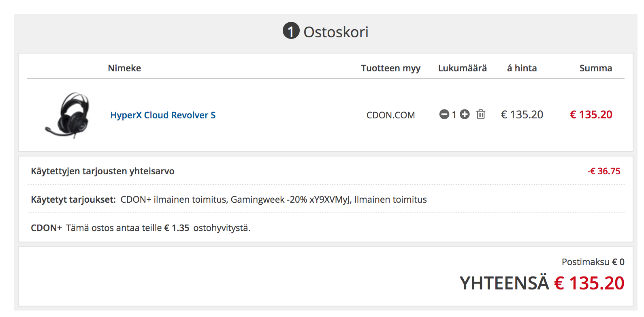The width and height of the screenshot is (644, 317).
Task: Click the CDON.COM seller name
Action: (x=391, y=115)
